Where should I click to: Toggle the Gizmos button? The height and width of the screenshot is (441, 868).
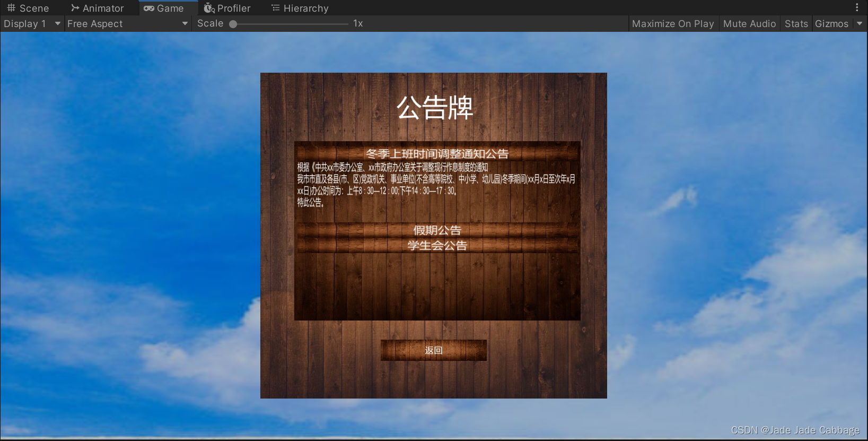pyautogui.click(x=831, y=24)
